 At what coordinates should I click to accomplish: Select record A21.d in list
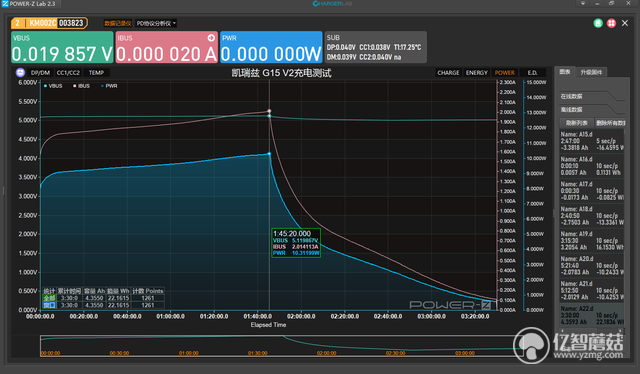(x=591, y=290)
